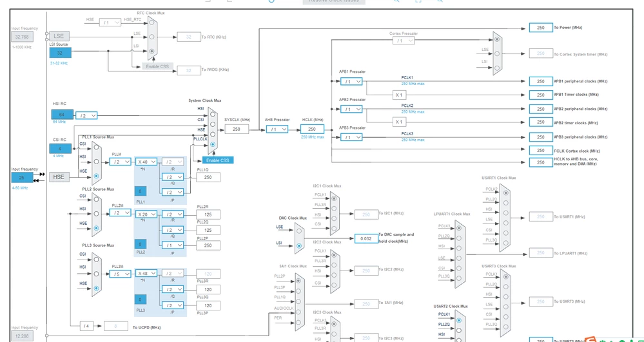The height and width of the screenshot is (342, 644).
Task: Select PLLCLK on System Clock Mux
Action: (212, 144)
